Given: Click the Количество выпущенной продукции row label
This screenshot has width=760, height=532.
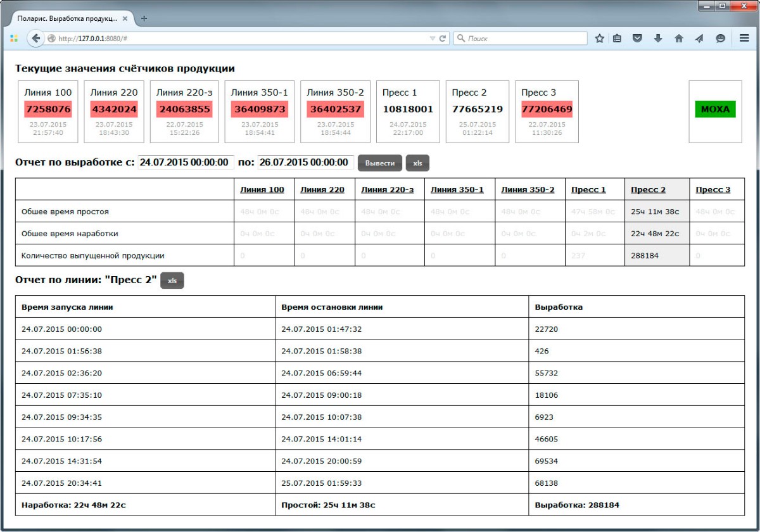Looking at the screenshot, I should 93,256.
